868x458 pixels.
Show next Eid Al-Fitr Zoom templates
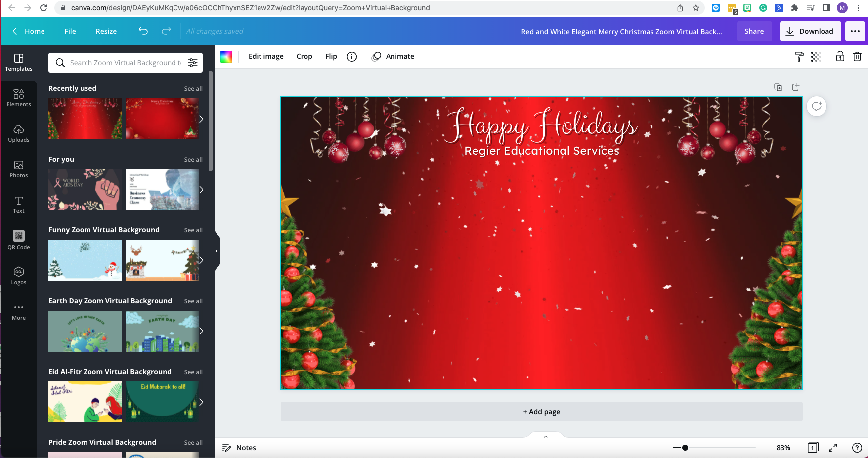201,402
